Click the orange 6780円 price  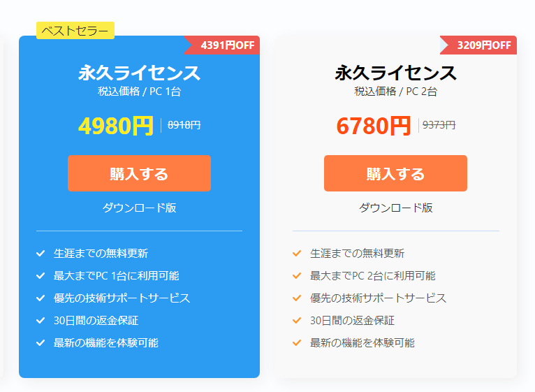tap(372, 126)
